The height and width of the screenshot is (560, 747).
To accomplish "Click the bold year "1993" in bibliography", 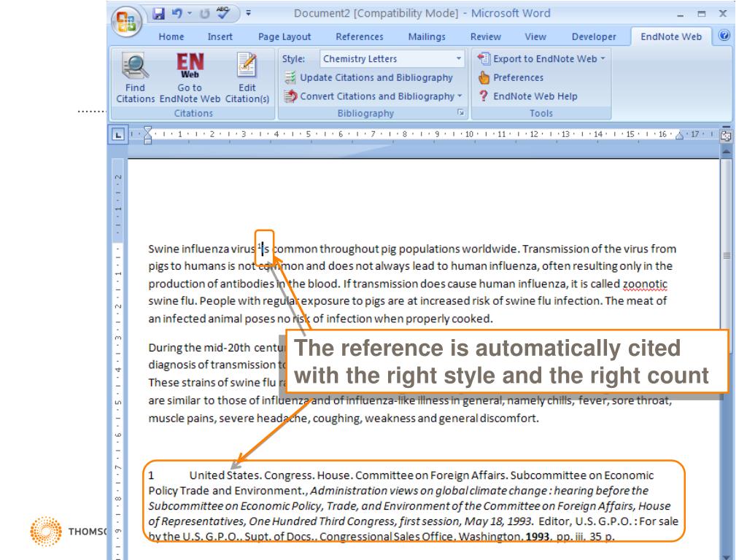I will 538,537.
